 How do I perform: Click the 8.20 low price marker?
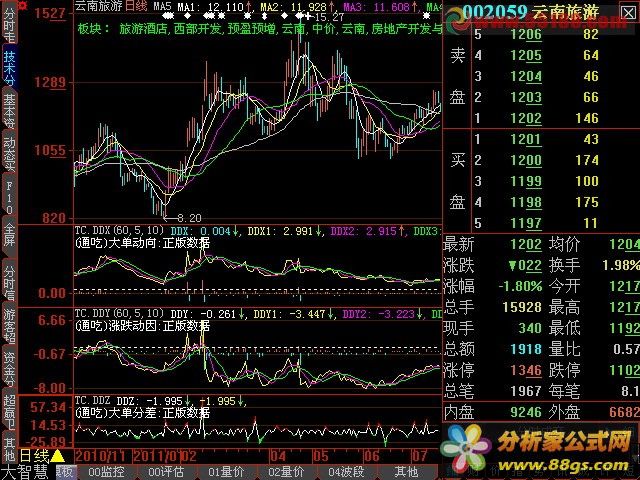189,218
